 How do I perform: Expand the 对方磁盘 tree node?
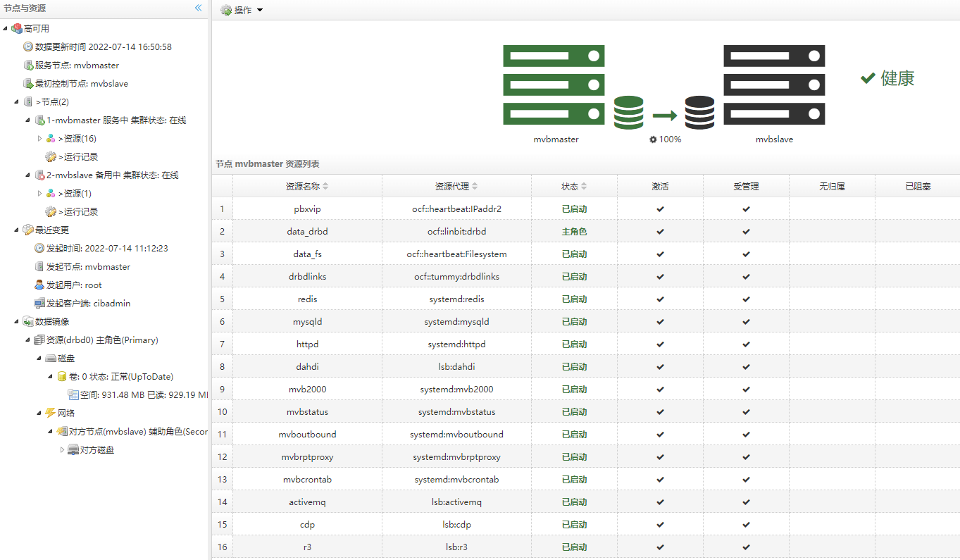coord(62,450)
